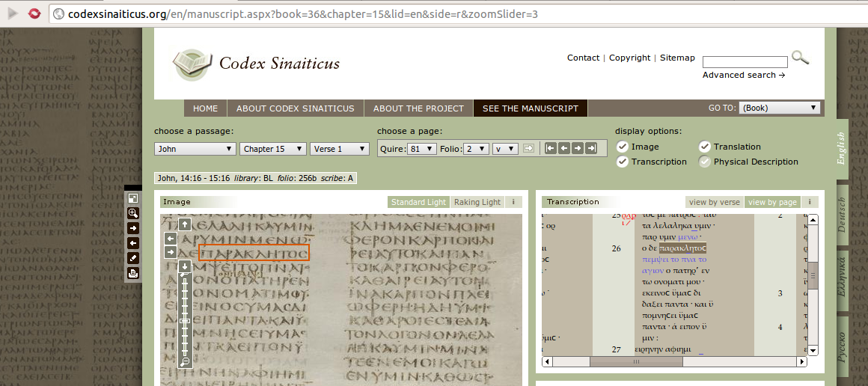
Task: Switch to Raking Light tab
Action: [x=477, y=202]
